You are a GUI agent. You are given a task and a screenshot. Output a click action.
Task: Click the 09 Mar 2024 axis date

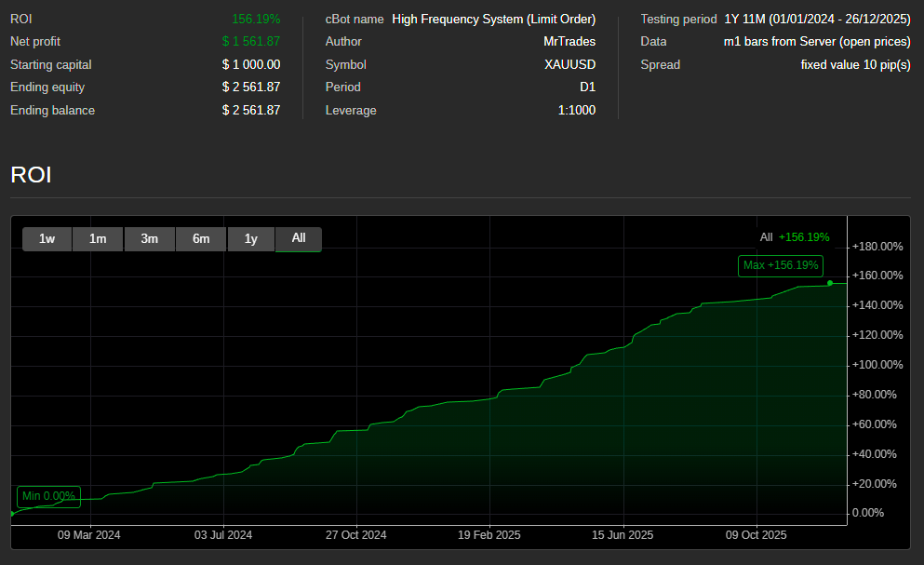point(89,535)
